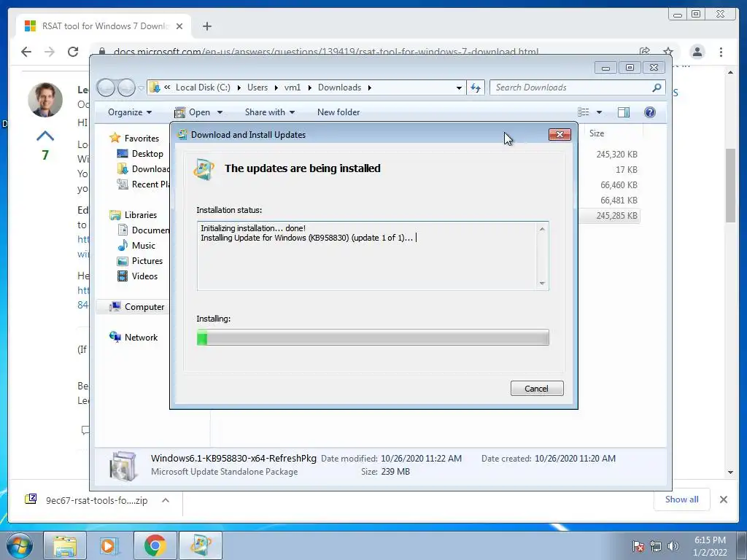Launch Windows Media Player from taskbar
747x560 pixels.
point(109,545)
